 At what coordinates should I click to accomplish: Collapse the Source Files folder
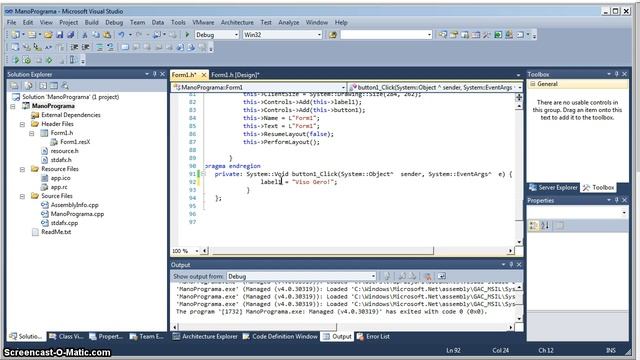click(22, 196)
